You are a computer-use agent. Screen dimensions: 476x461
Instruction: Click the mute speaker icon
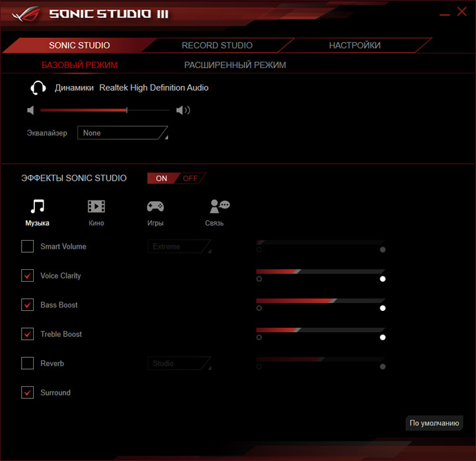(30, 110)
